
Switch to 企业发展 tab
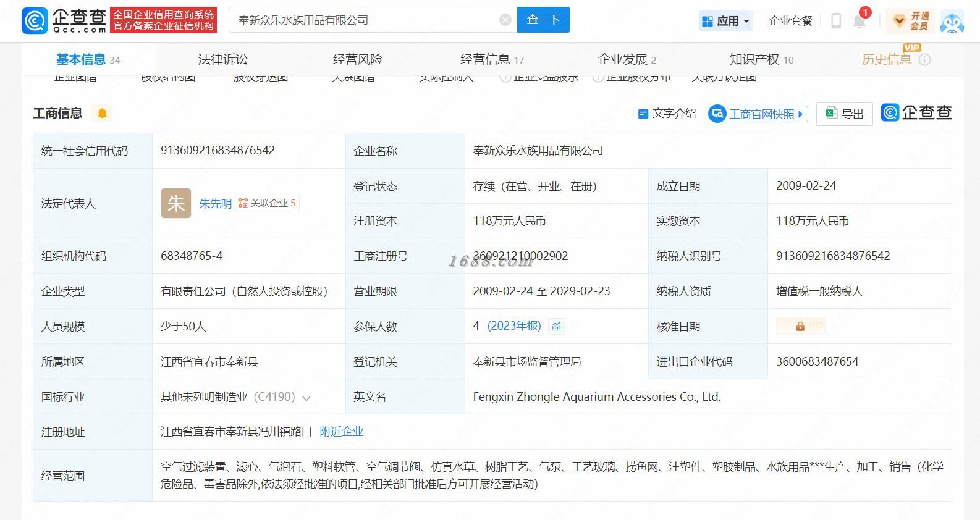(x=627, y=59)
